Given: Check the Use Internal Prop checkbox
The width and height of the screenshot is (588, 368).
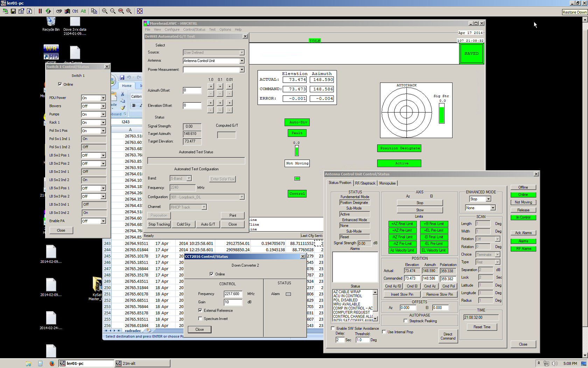Looking at the screenshot, I should [384, 332].
